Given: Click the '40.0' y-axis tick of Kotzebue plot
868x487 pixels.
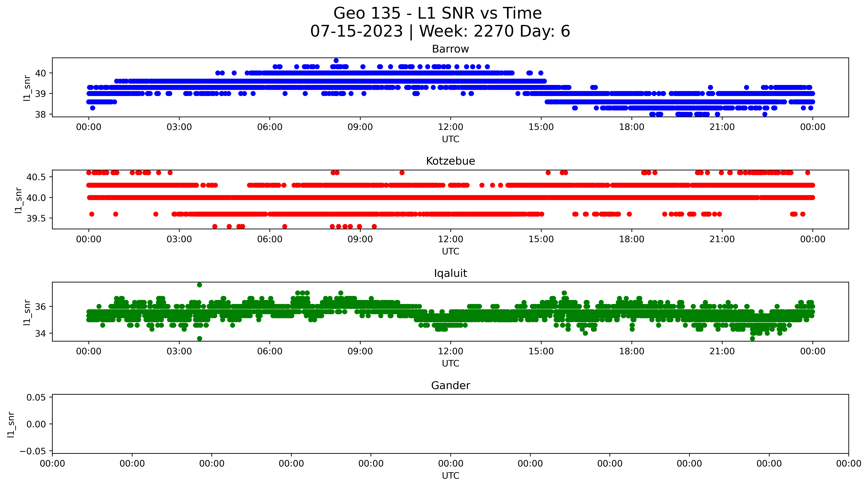Looking at the screenshot, I should tap(36, 198).
